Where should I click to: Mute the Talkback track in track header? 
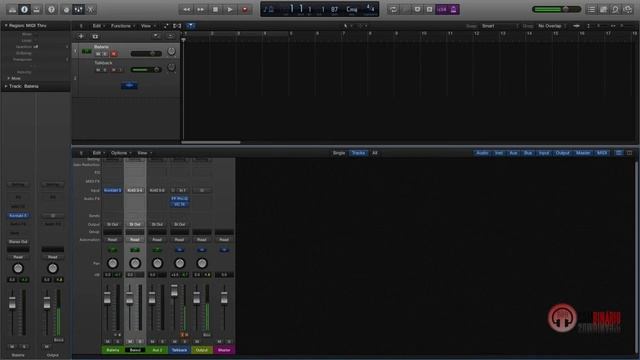pos(98,70)
